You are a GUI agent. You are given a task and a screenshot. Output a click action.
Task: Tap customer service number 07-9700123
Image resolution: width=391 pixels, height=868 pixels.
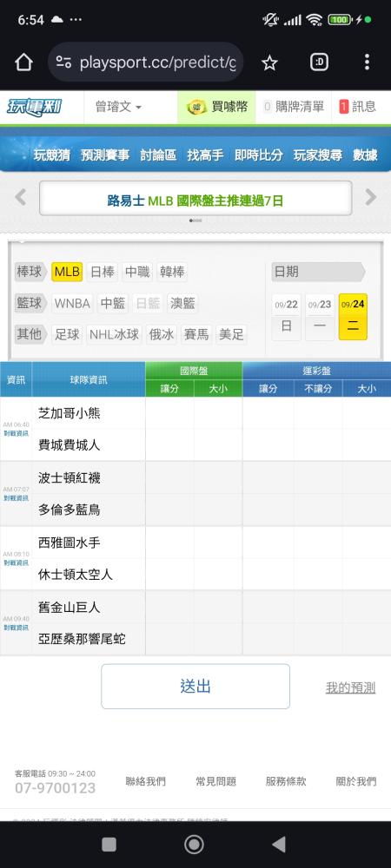click(x=55, y=788)
